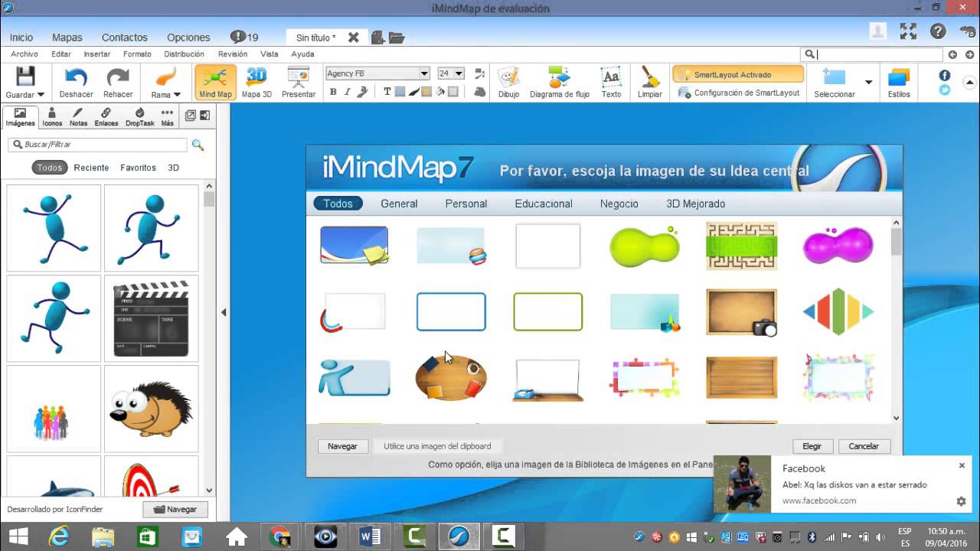The image size is (980, 551).
Task: Click the user account avatar icon
Action: point(878,31)
